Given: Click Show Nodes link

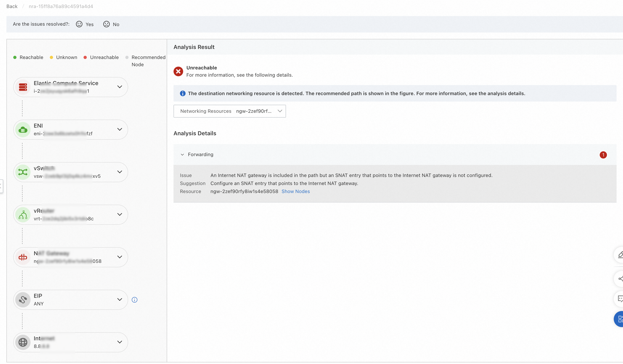Looking at the screenshot, I should [295, 191].
